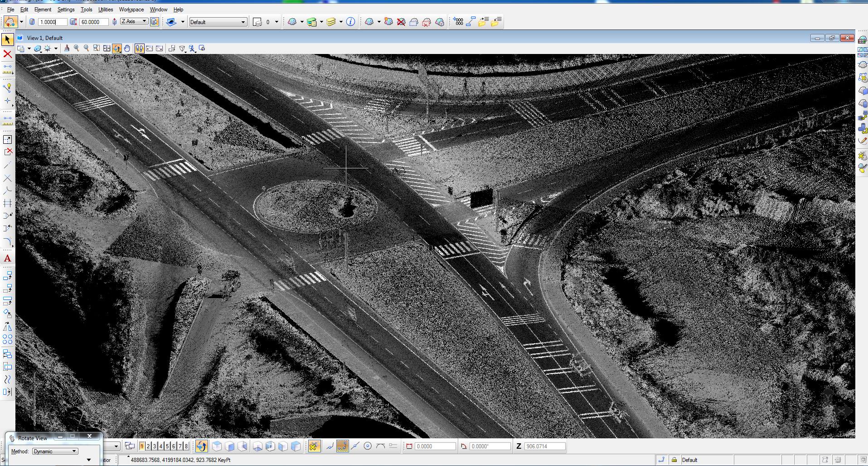
Task: Open the Z Axis dropdown
Action: pos(134,21)
